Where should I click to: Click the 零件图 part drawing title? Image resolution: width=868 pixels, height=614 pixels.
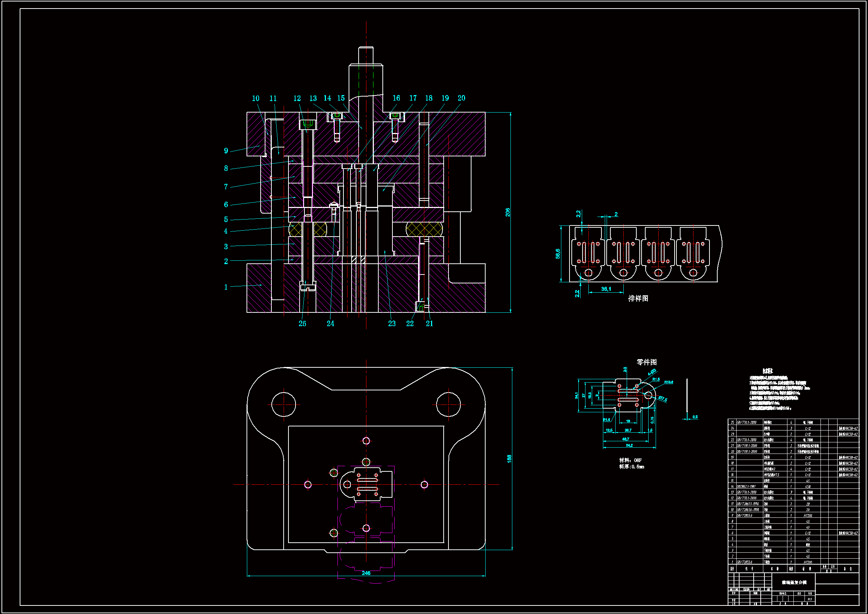tap(646, 362)
